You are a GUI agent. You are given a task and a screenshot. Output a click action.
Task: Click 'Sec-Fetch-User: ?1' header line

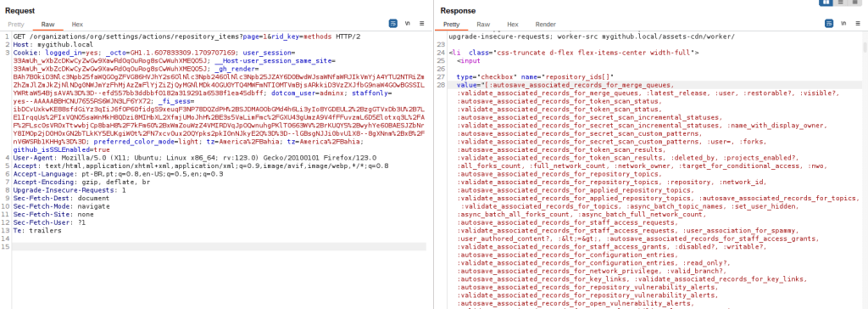click(x=49, y=222)
